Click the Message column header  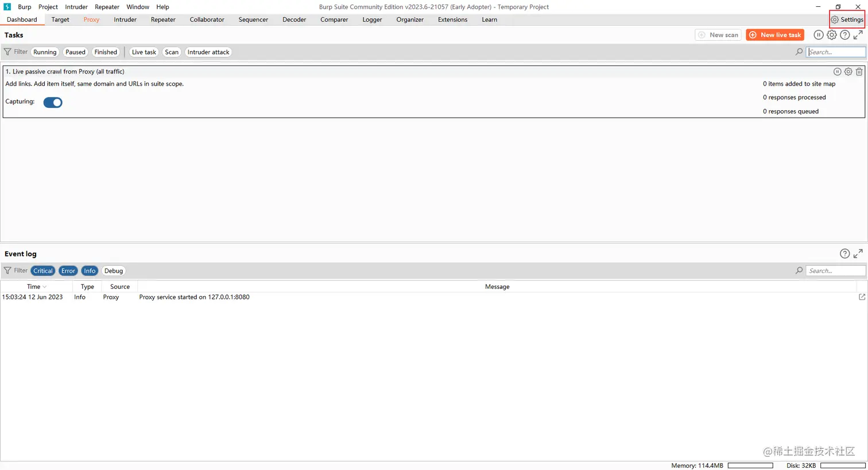[497, 286]
